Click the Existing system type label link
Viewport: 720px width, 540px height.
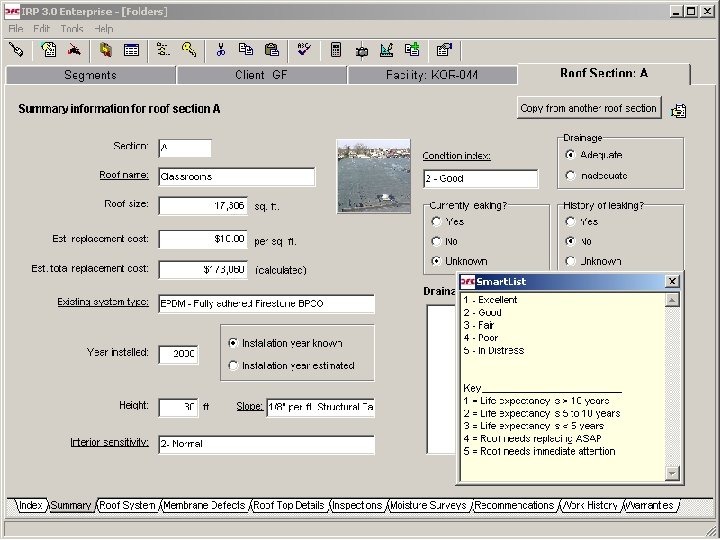pos(110,302)
